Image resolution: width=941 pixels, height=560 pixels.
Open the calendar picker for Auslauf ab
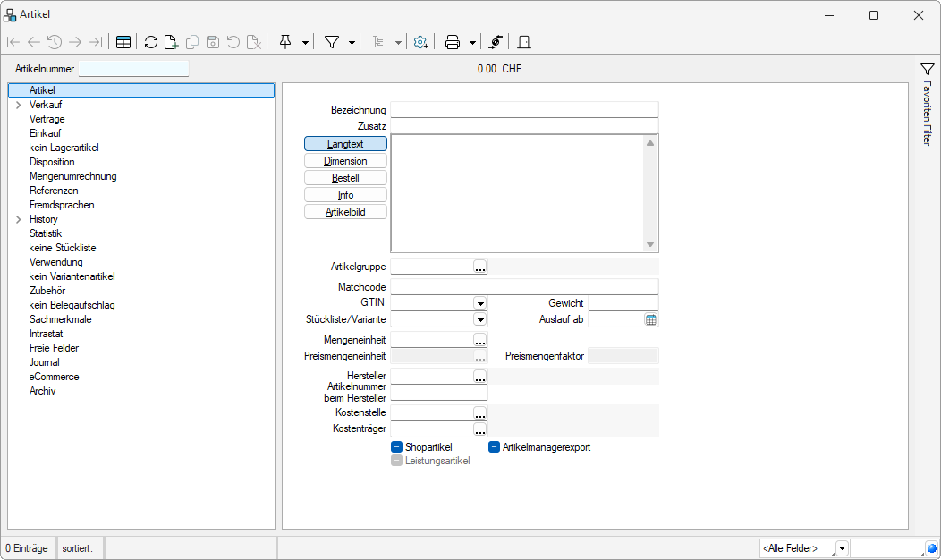coord(651,319)
